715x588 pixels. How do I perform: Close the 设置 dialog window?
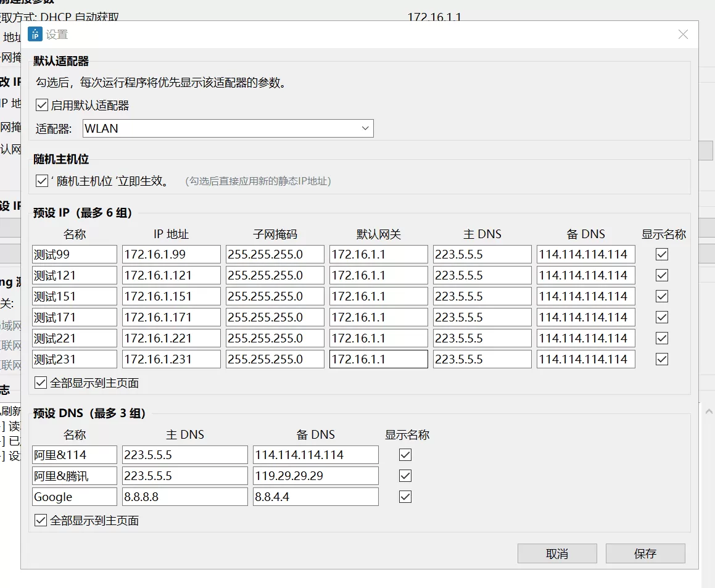pos(683,34)
